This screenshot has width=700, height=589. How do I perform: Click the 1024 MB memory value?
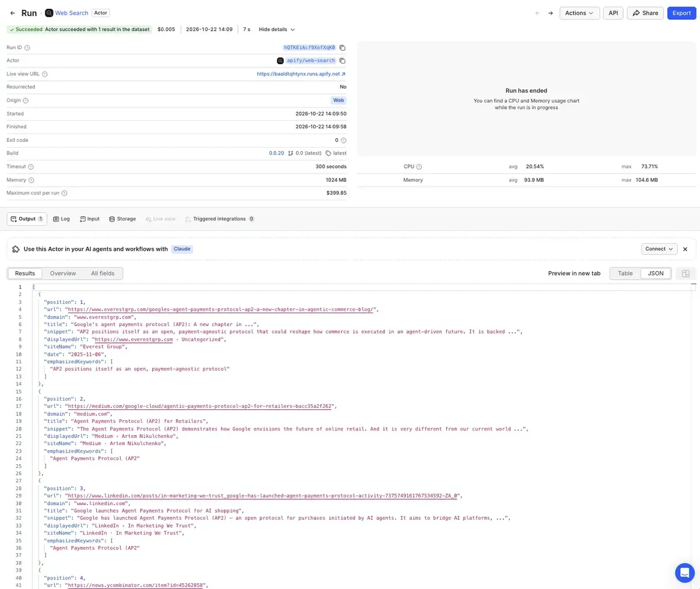click(336, 180)
